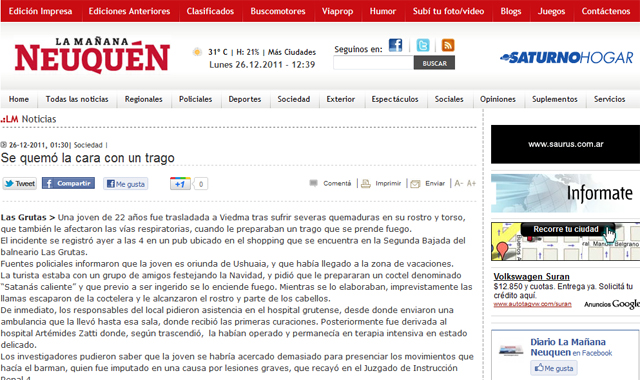Click the Imprimir link

pos(388,183)
